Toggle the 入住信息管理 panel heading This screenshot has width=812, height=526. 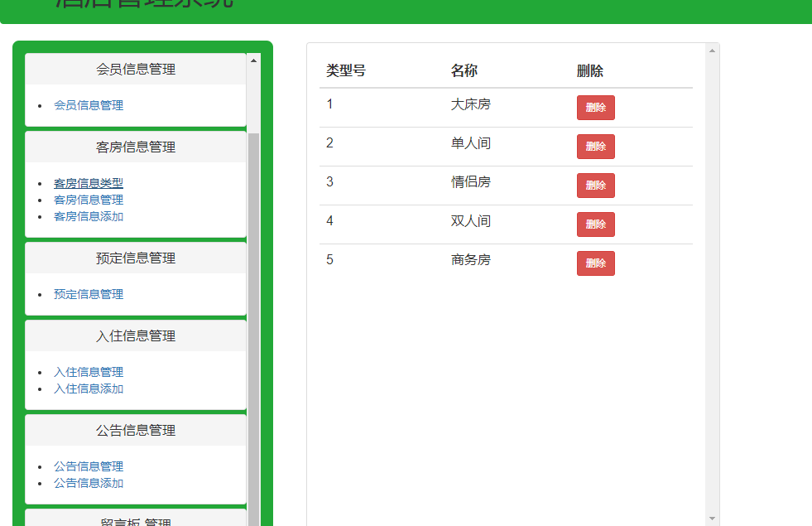136,336
